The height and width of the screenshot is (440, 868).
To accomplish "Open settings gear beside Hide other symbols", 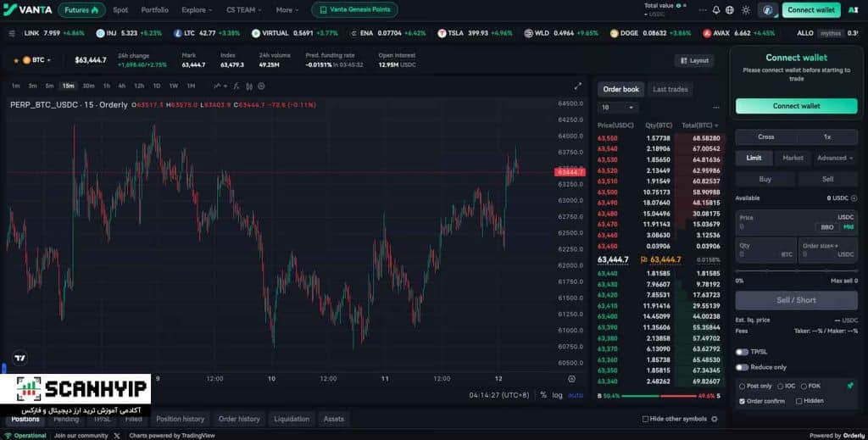I will click(x=714, y=419).
